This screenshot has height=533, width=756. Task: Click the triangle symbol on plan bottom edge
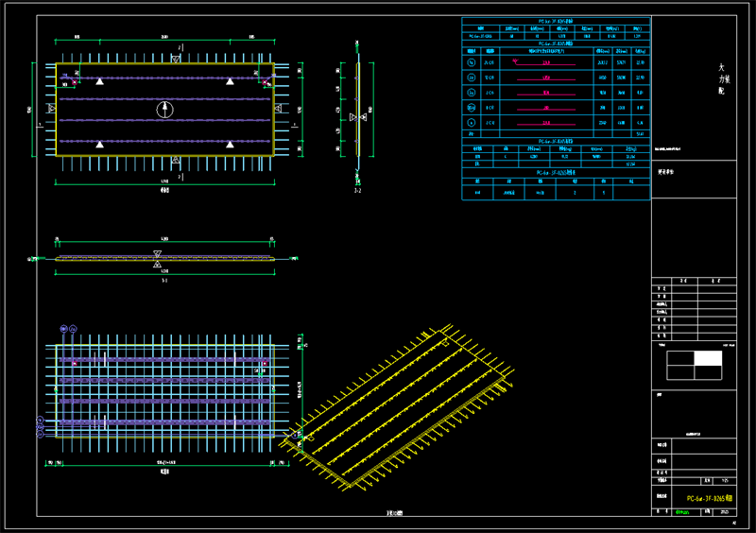(176, 160)
